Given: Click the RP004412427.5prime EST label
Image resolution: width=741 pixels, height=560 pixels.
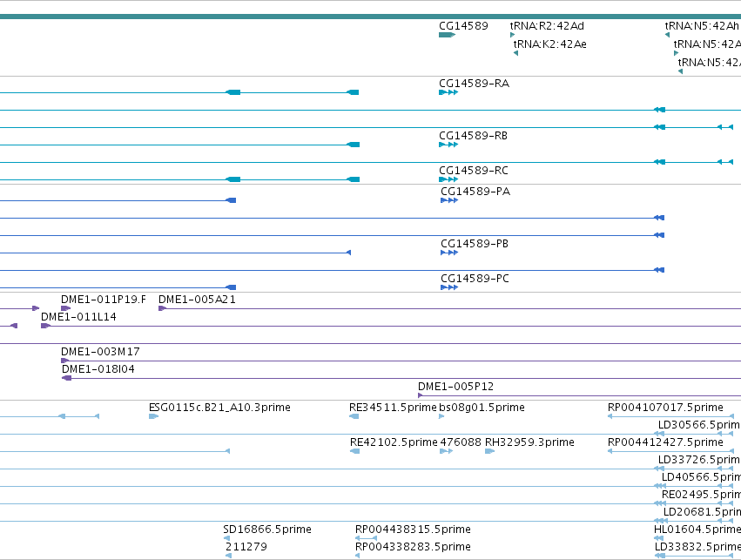Looking at the screenshot, I should coord(665,442).
